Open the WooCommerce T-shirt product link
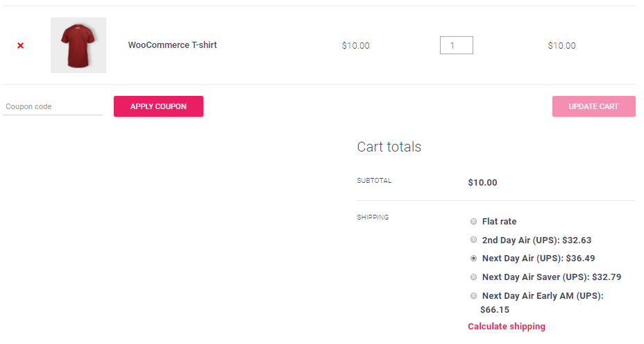This screenshot has height=344, width=644. point(172,45)
